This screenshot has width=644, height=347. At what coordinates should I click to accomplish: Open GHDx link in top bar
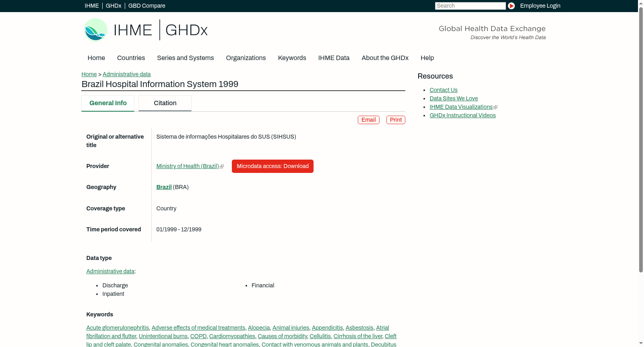point(114,6)
